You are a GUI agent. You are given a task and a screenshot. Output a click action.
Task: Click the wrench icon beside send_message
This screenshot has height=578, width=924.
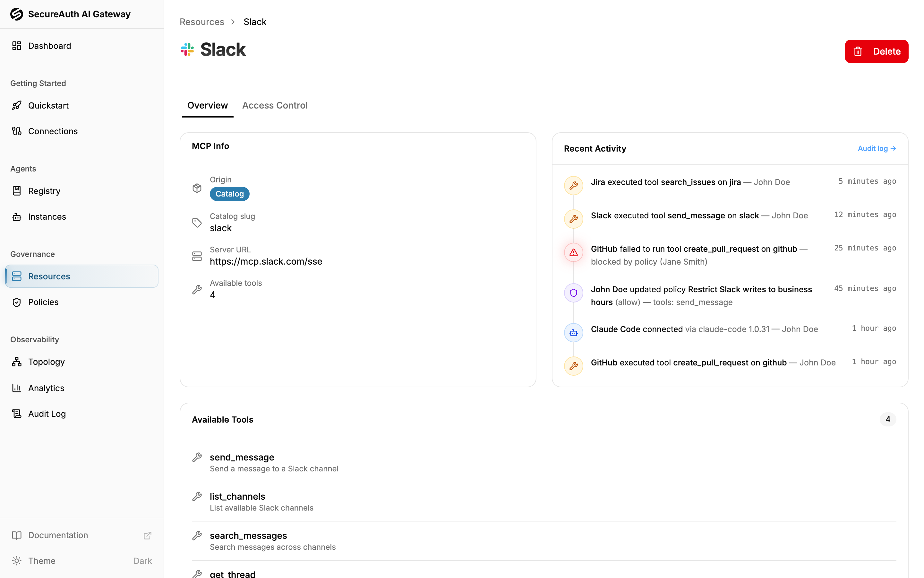click(197, 457)
